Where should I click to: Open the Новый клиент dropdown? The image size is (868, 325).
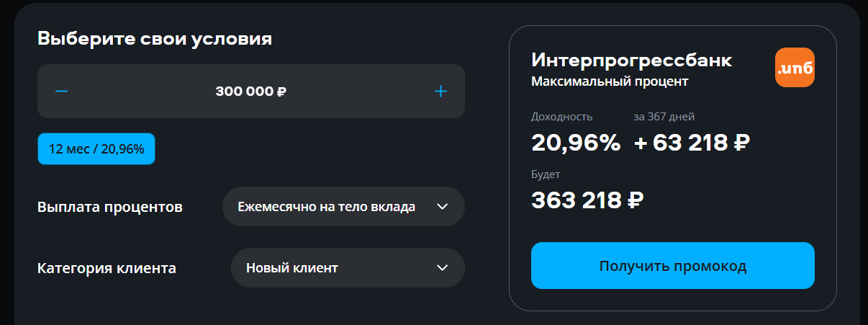[x=348, y=268]
